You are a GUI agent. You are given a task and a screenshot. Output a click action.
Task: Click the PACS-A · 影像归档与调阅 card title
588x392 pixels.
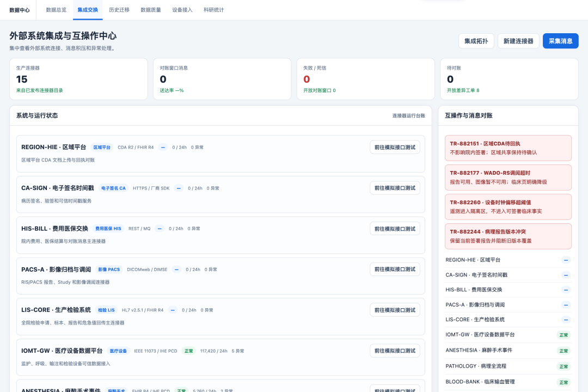56,269
